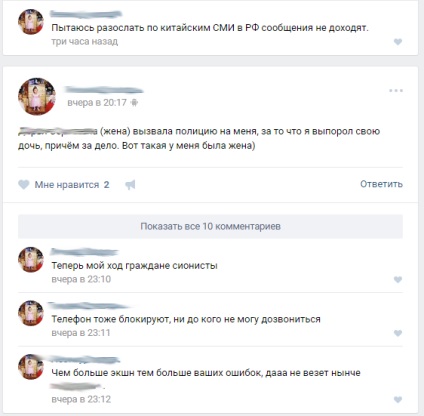Like the comment about Chinese media
Image resolution: width=424 pixels, height=416 pixels.
pos(398,42)
